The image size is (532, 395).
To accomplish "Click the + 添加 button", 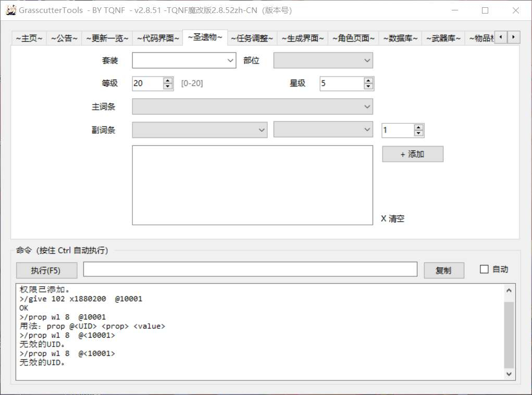I will click(x=413, y=154).
